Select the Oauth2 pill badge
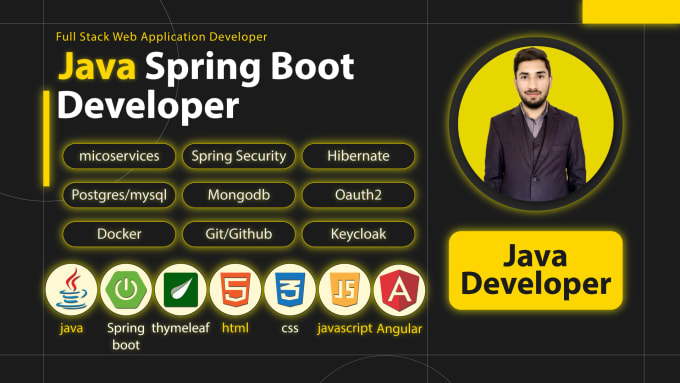This screenshot has height=383, width=680. [358, 195]
